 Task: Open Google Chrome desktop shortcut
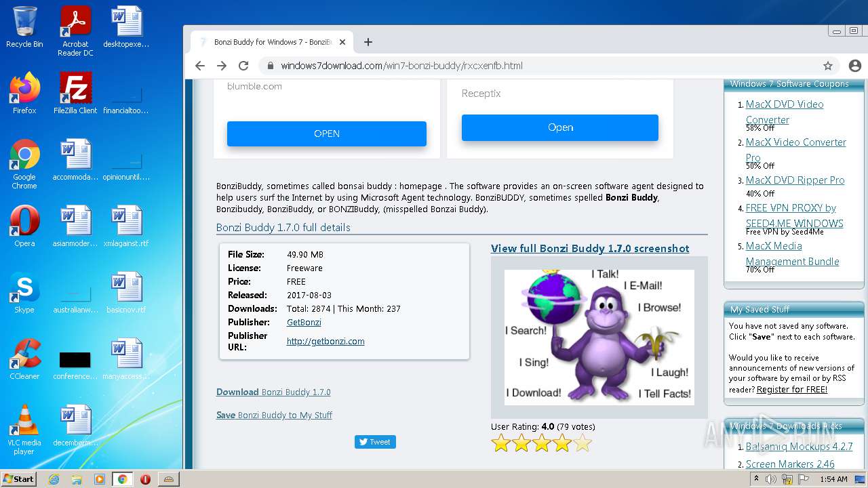[24, 164]
